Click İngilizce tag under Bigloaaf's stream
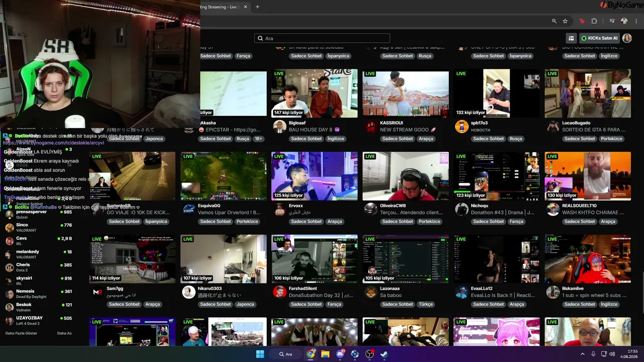644x362 pixels. pyautogui.click(x=336, y=139)
